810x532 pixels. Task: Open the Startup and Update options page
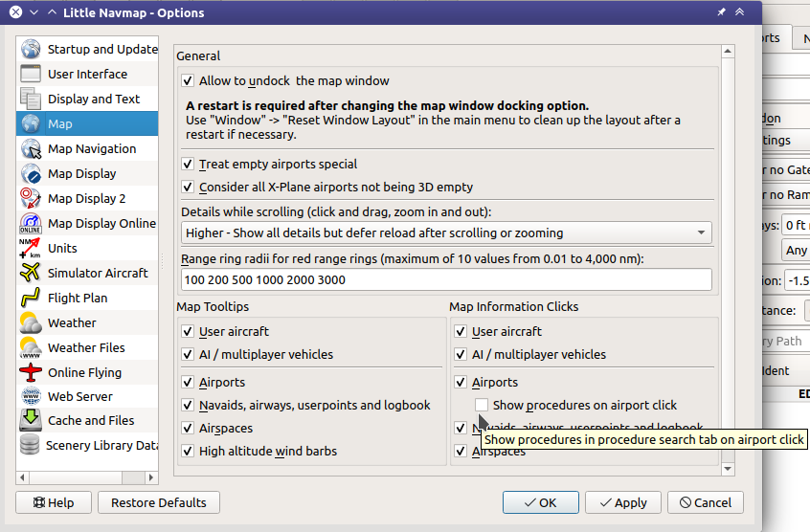[x=87, y=49]
